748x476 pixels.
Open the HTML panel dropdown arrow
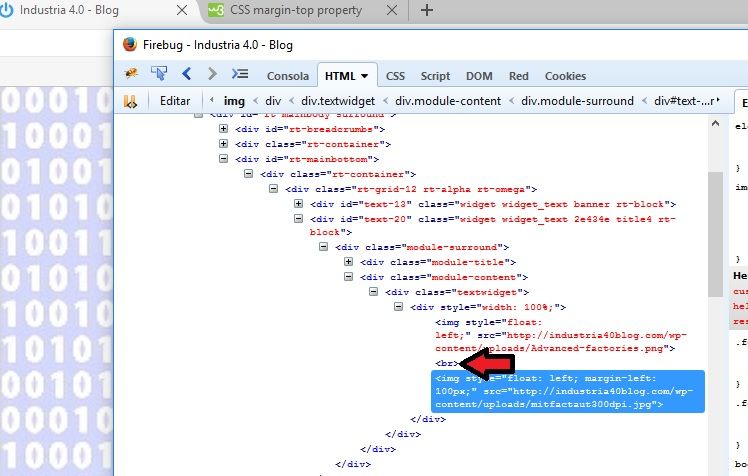pos(364,76)
